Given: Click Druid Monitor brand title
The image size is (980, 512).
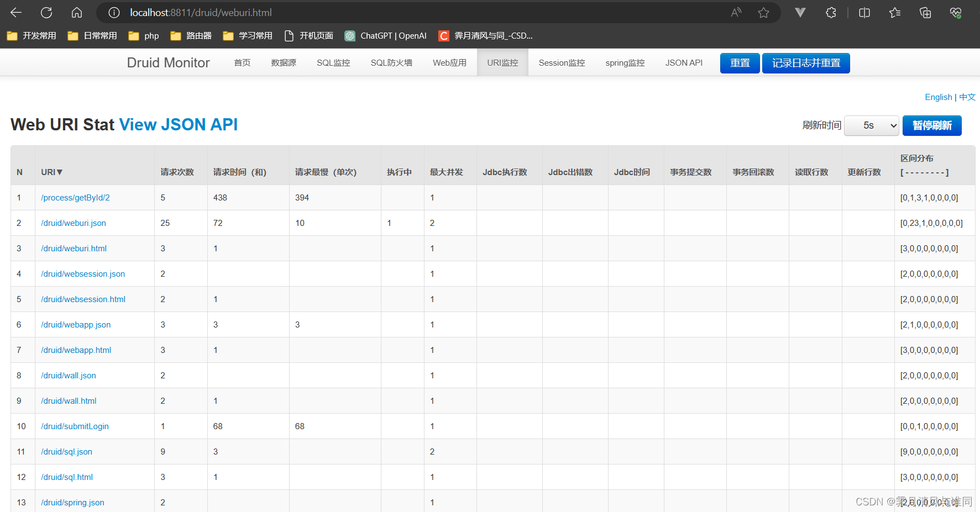Looking at the screenshot, I should point(168,62).
